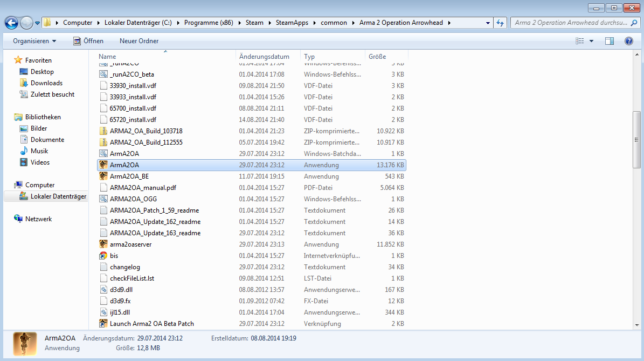
Task: Open the Dokumente library
Action: (47, 140)
